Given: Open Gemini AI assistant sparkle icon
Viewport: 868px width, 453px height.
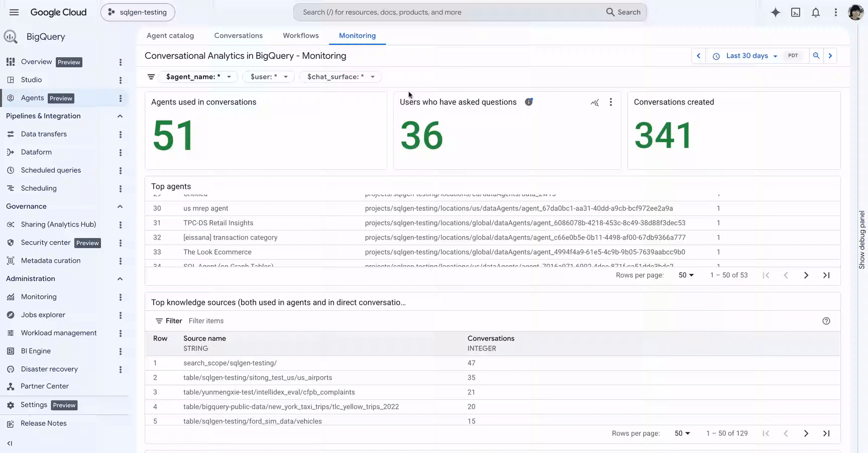Looking at the screenshot, I should tap(776, 12).
